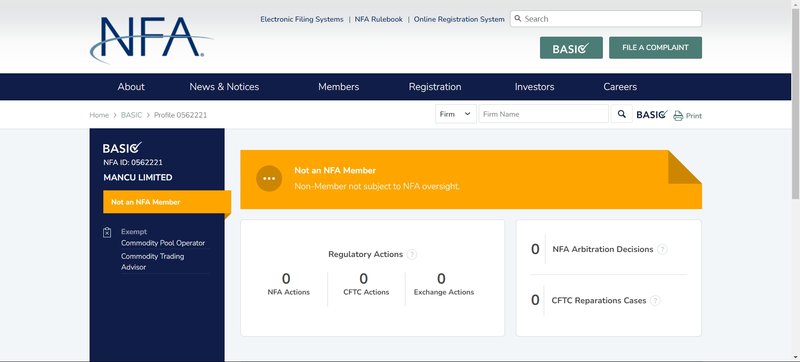Open the NFA Arbitration Decisions help icon
The image size is (800, 362).
(x=662, y=249)
